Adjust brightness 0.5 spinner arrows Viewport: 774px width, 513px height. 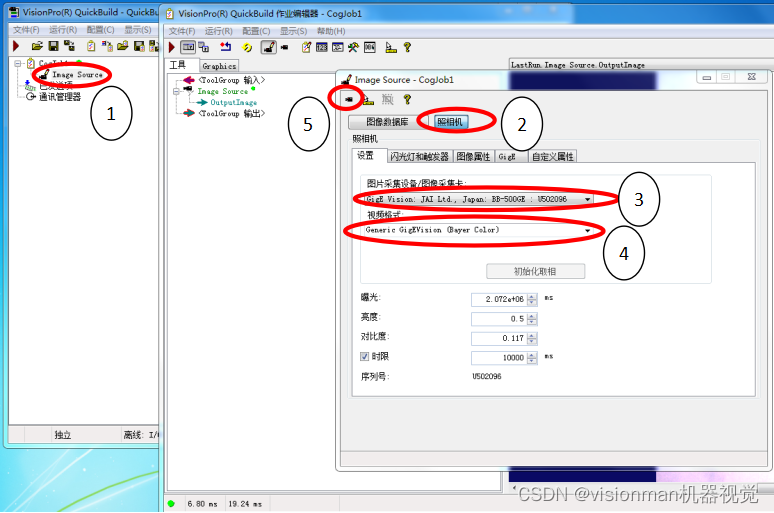click(x=532, y=319)
